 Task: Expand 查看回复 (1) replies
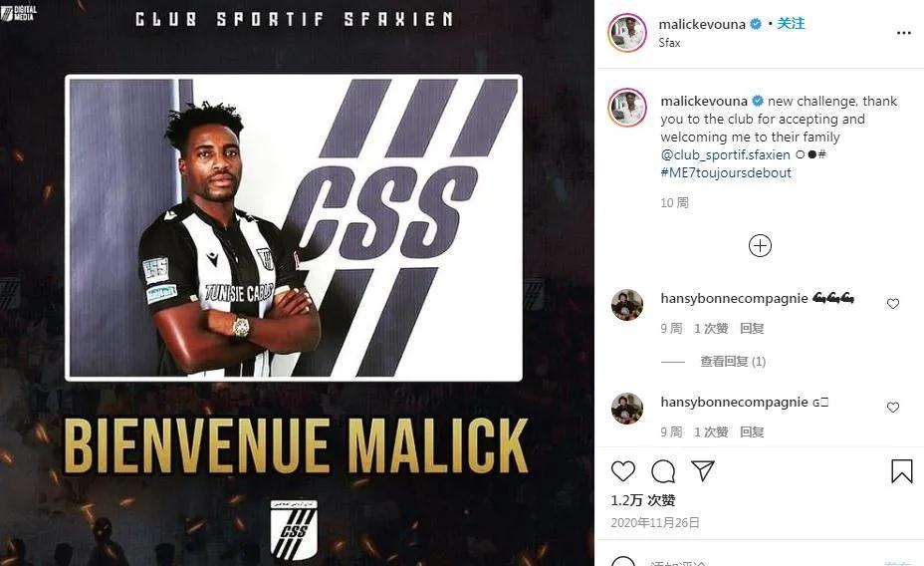point(733,362)
